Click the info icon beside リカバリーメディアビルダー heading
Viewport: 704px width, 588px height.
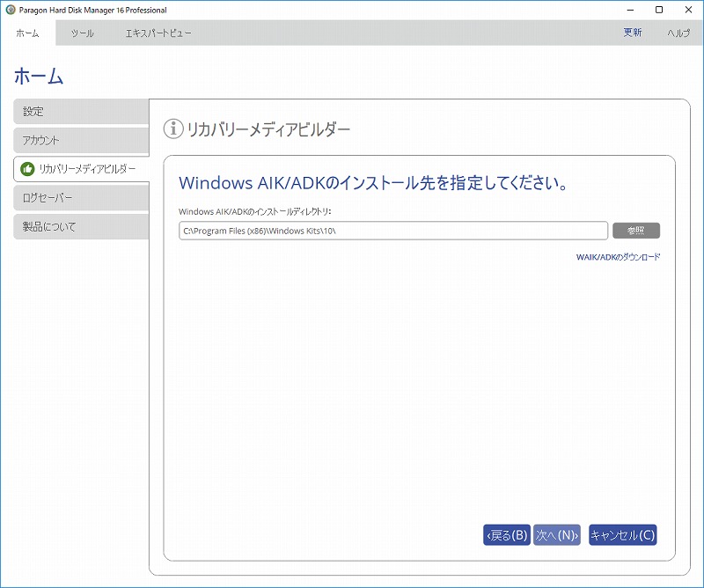(x=173, y=129)
